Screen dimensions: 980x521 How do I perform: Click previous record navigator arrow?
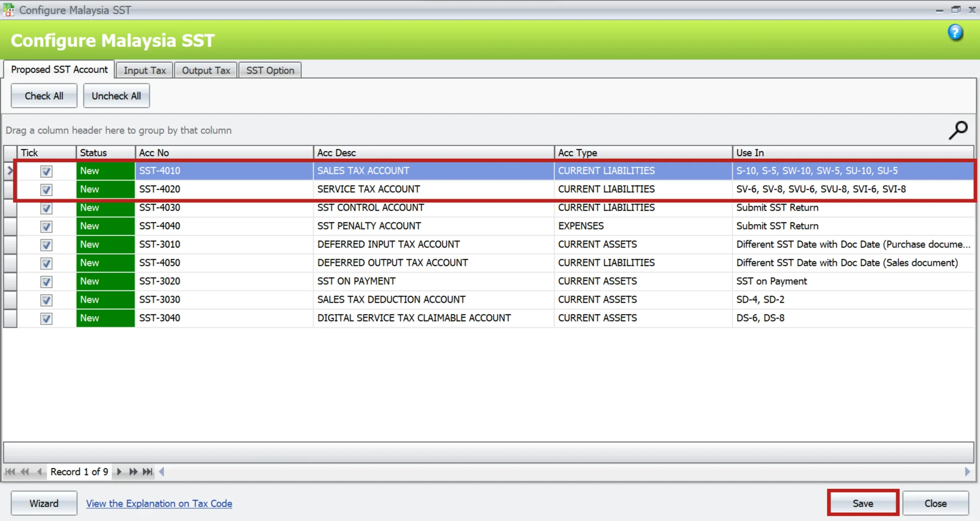tap(39, 472)
